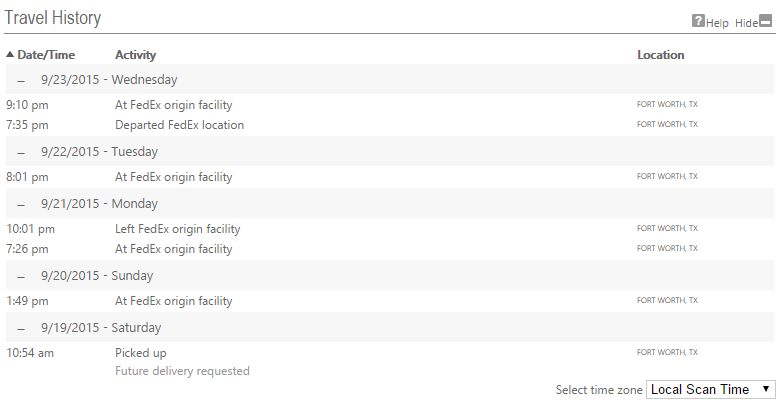Click the Hide minus icon

[x=765, y=21]
